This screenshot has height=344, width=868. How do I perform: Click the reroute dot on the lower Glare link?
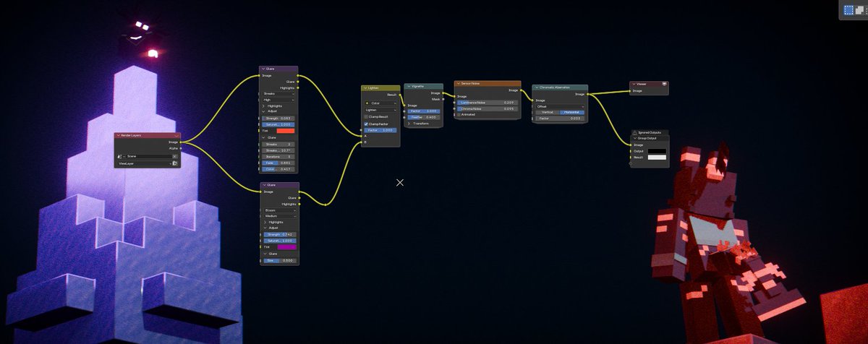[325, 205]
